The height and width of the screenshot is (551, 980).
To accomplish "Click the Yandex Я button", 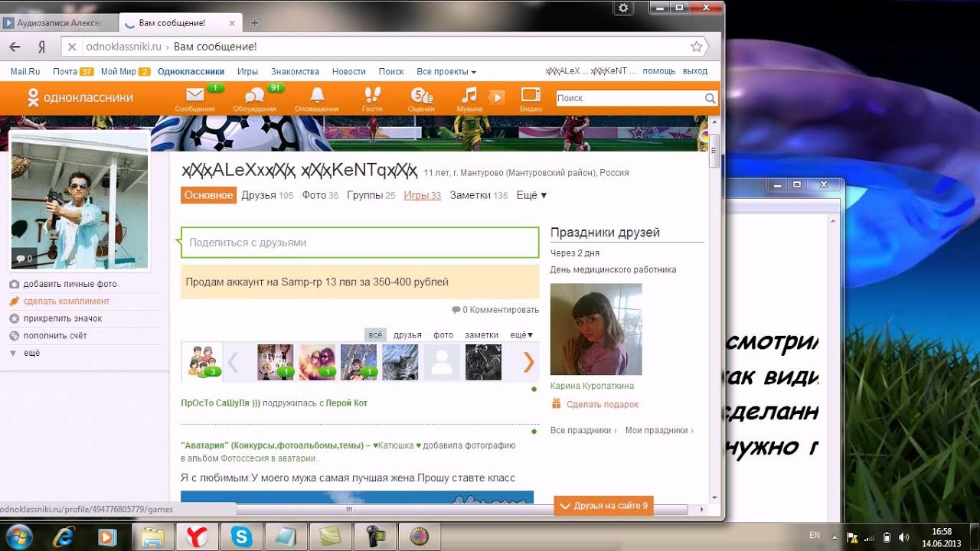I will coord(42,47).
